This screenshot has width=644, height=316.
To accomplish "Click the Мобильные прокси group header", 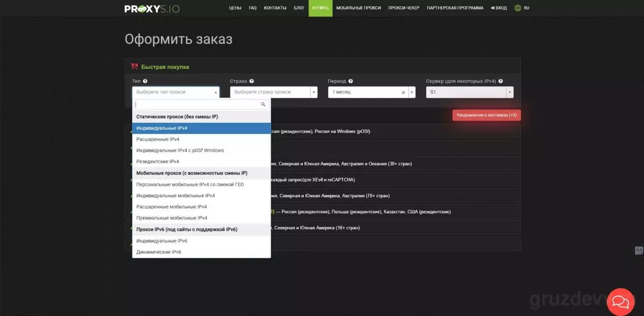I will pos(201,173).
